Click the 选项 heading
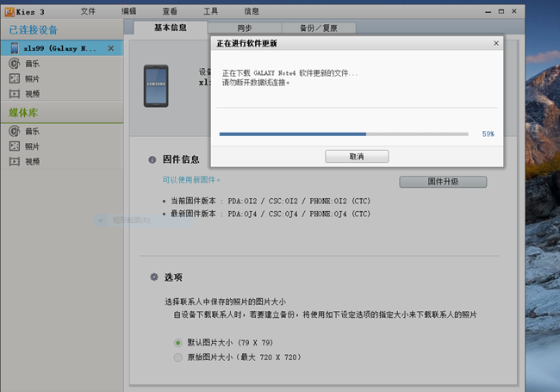 click(173, 277)
